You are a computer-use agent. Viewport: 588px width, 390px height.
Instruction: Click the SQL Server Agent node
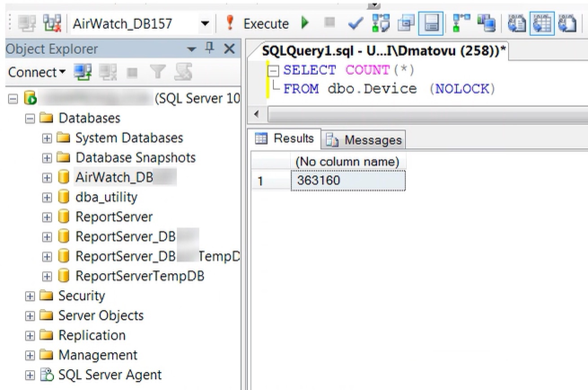[x=110, y=375]
